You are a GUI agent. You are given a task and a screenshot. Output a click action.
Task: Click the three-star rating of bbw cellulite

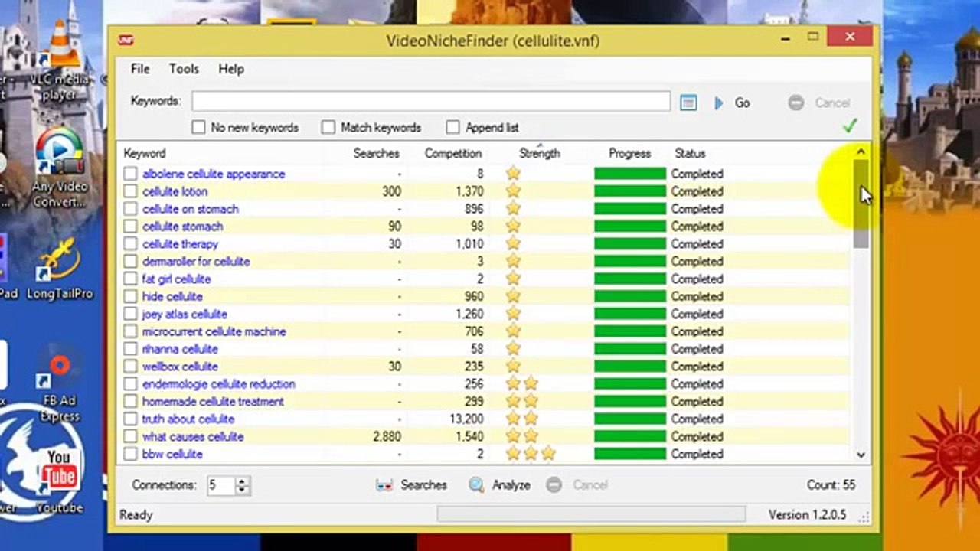[531, 454]
